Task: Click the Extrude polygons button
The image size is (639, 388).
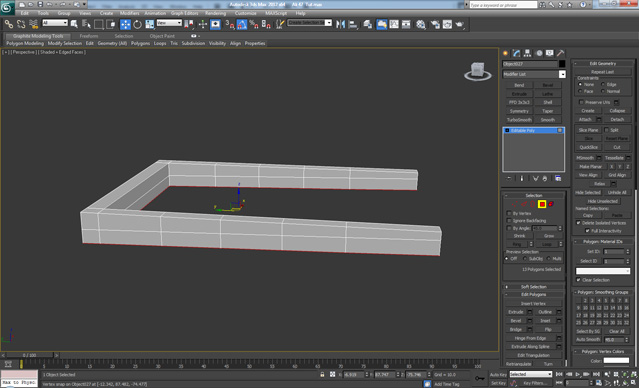Action: coord(516,312)
